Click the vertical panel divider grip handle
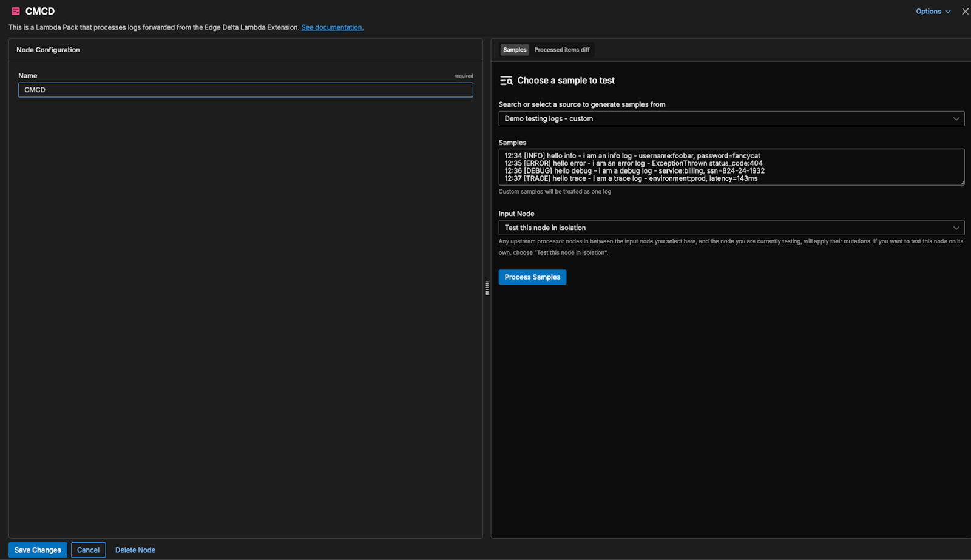 (x=487, y=288)
